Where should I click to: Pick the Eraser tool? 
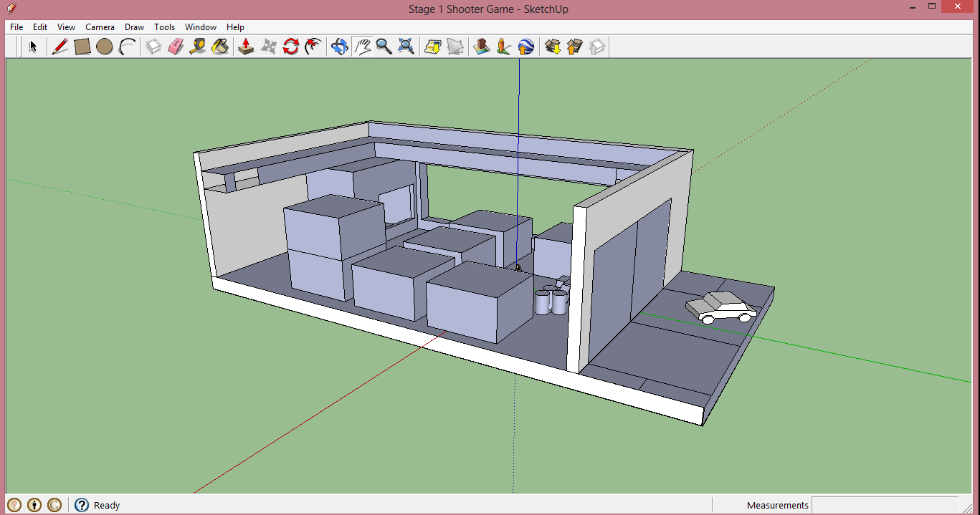point(176,47)
